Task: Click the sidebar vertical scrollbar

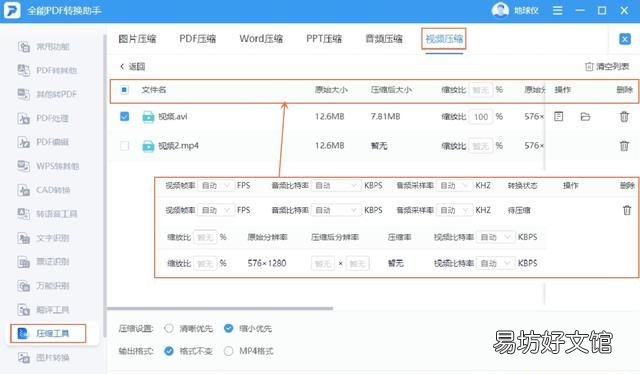Action: 105,186
